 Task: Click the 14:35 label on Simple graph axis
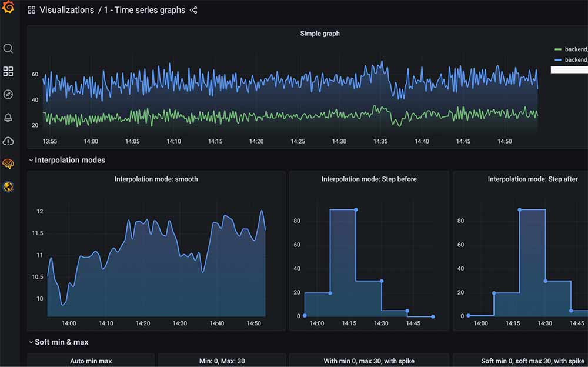pyautogui.click(x=380, y=141)
